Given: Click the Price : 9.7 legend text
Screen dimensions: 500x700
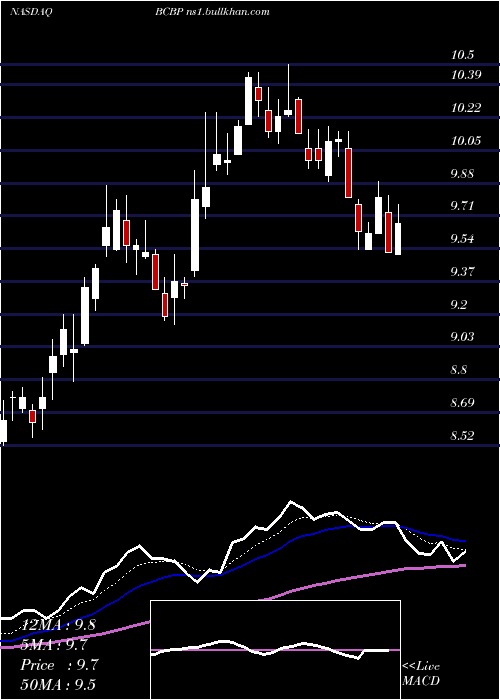Looking at the screenshot, I should point(58,665).
